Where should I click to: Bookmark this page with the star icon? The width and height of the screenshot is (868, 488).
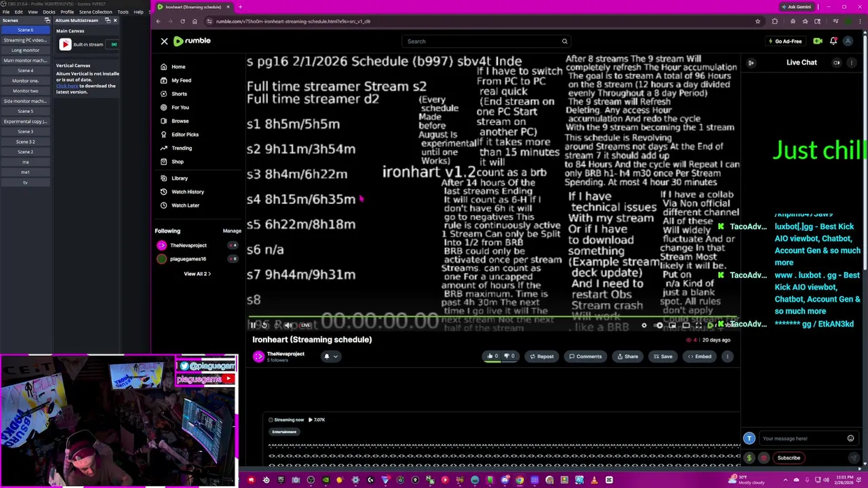(x=757, y=21)
